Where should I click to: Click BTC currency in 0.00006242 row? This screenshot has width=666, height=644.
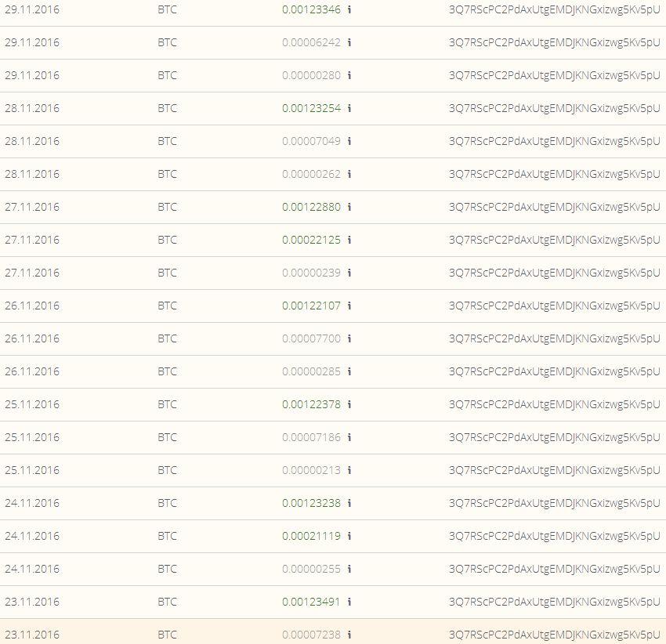[168, 42]
